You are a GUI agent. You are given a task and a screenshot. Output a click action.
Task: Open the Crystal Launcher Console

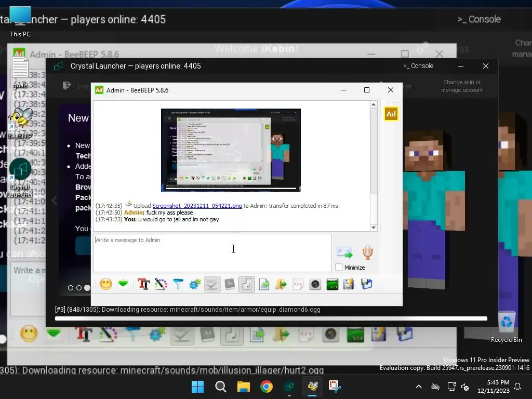pyautogui.click(x=418, y=66)
